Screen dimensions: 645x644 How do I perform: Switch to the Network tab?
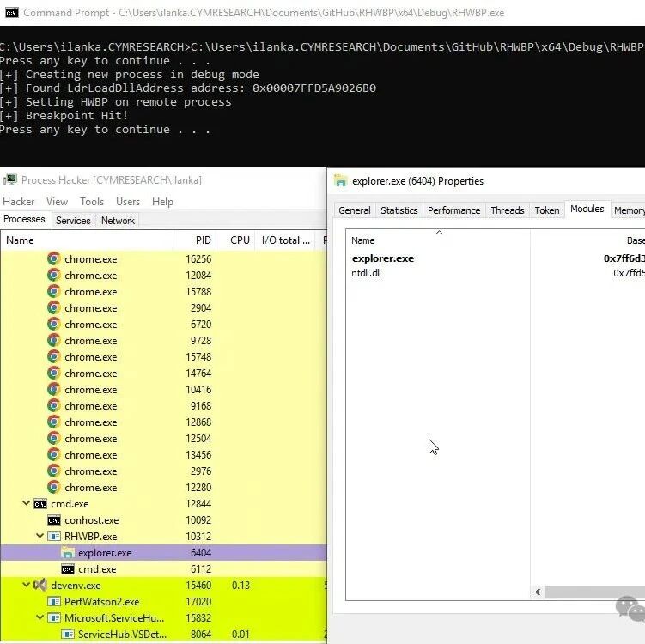[x=118, y=221]
